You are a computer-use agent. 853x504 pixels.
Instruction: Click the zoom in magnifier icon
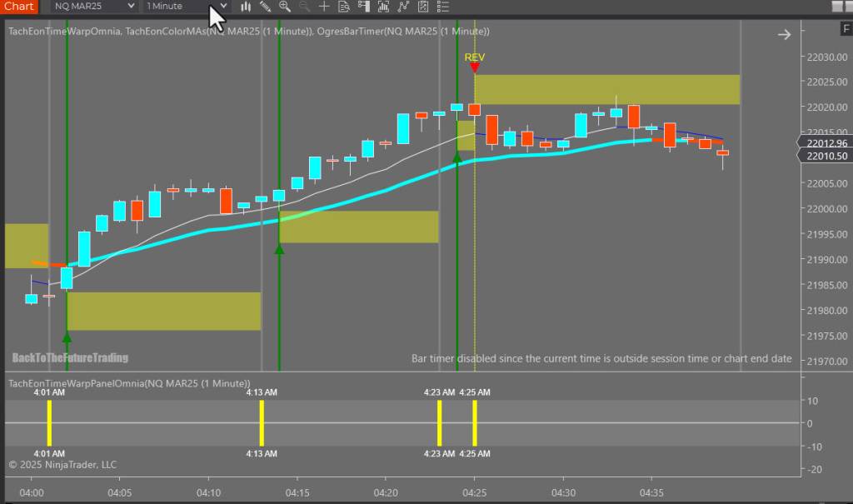[x=285, y=7]
